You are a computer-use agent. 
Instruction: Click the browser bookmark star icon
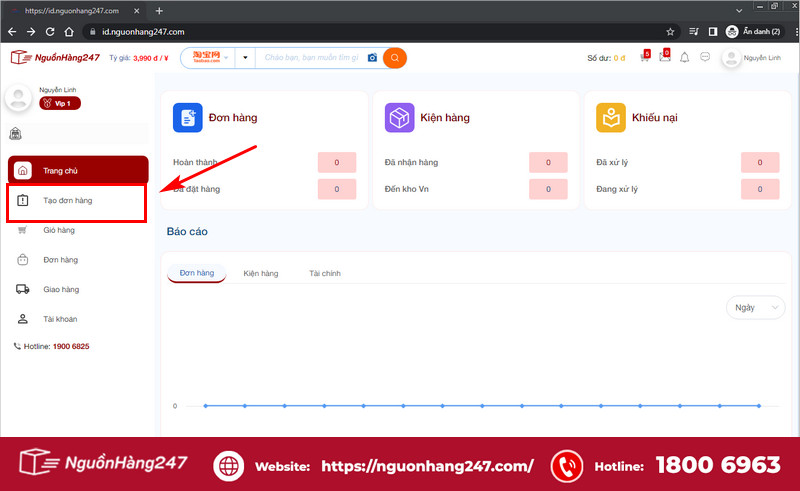click(670, 32)
